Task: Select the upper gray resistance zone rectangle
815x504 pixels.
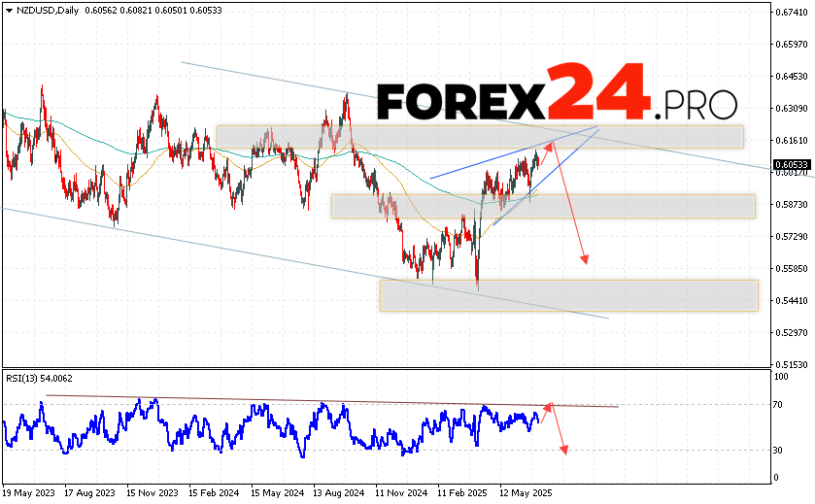Action: [480, 136]
